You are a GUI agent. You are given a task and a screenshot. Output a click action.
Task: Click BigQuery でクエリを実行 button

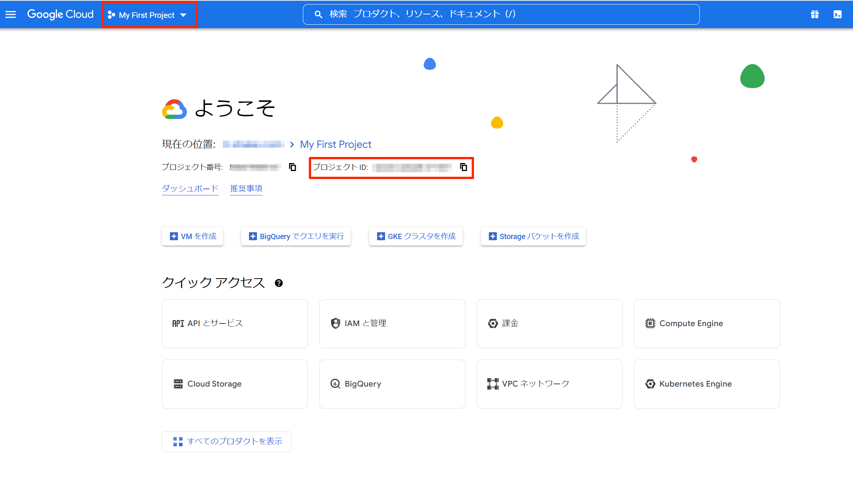[x=296, y=236]
